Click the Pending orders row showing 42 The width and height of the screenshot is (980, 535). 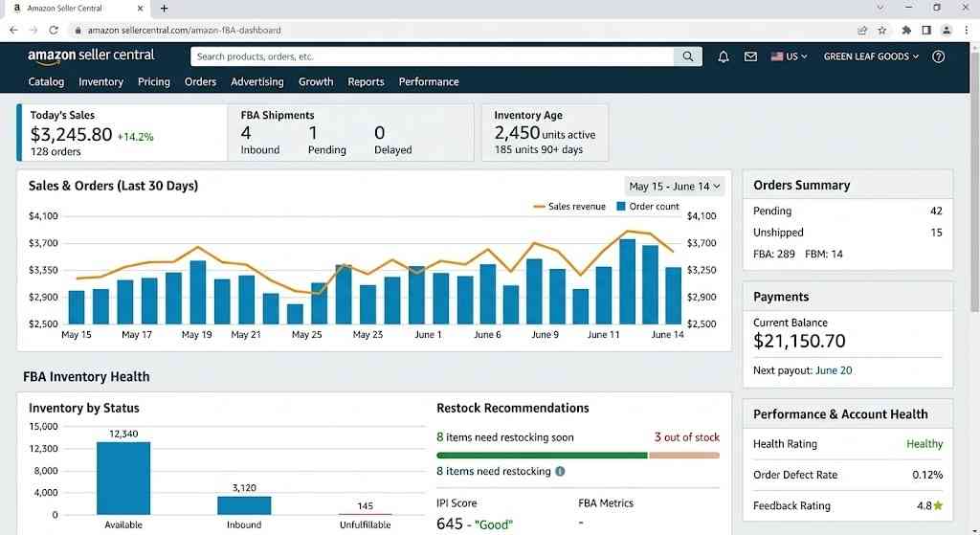click(x=848, y=212)
